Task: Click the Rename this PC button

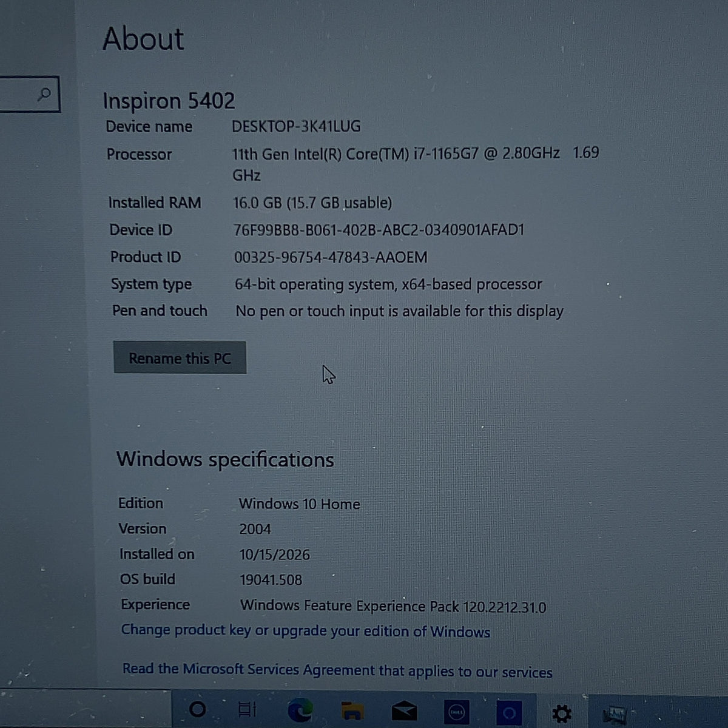Action: 180,358
